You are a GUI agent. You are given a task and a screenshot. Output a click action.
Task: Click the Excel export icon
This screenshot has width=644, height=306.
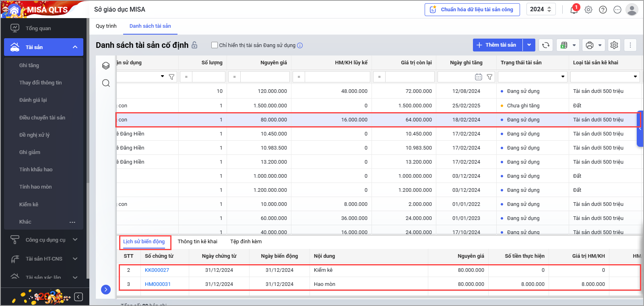pyautogui.click(x=564, y=45)
